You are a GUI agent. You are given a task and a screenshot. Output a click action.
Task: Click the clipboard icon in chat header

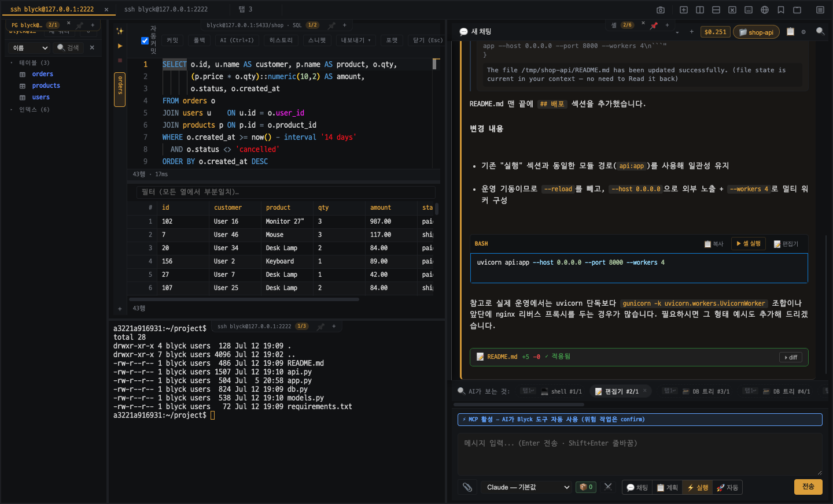point(790,32)
